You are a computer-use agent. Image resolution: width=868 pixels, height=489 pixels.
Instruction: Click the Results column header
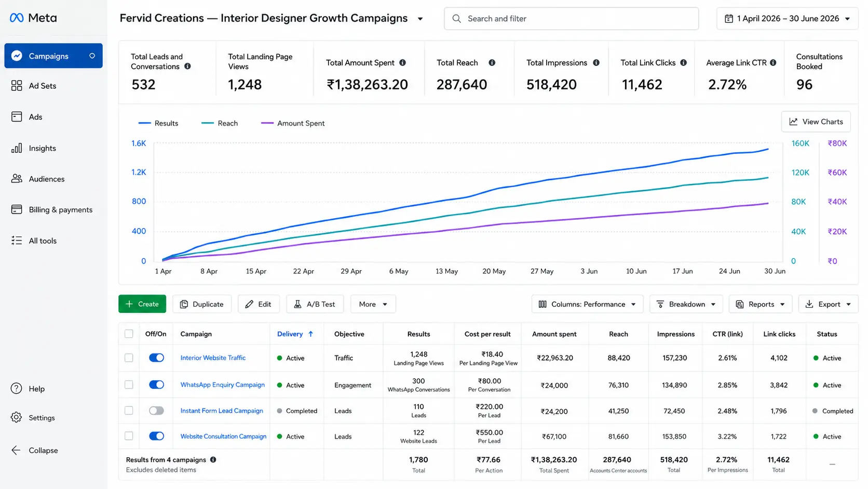[x=418, y=334]
